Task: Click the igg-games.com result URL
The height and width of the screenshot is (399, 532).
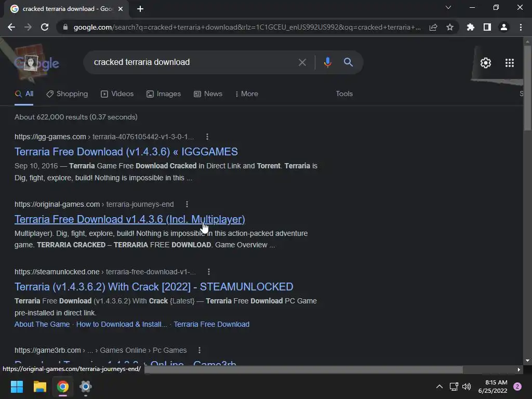Action: [x=104, y=137]
